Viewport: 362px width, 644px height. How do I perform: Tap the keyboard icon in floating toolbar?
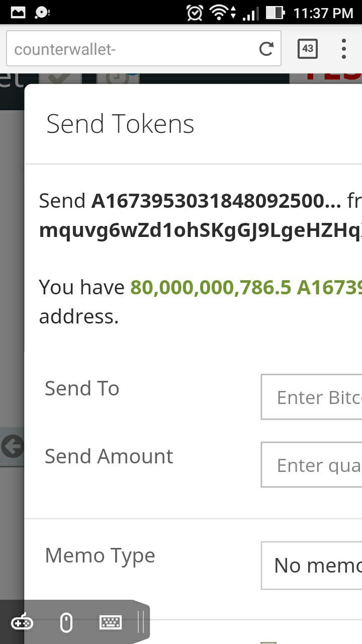point(111,623)
